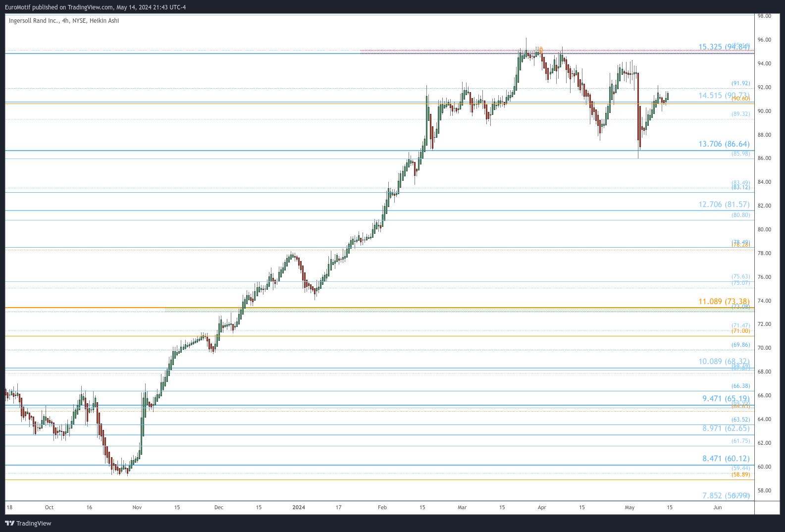Select 72.00 on the price axis
The height and width of the screenshot is (532, 785).
[x=764, y=324]
